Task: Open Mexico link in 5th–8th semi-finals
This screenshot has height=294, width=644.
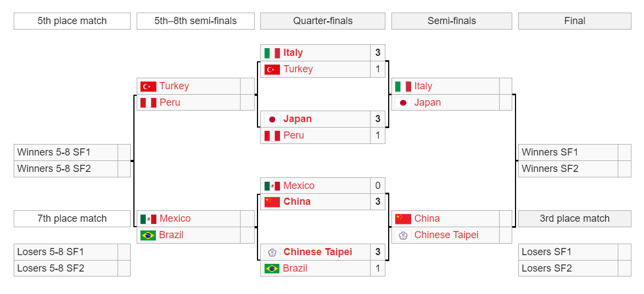Action: [x=175, y=218]
